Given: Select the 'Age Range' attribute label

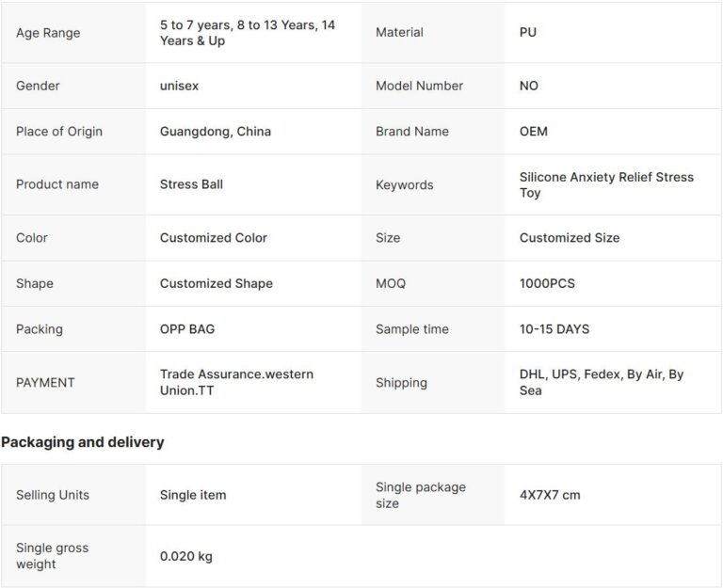Looking at the screenshot, I should 48,33.
